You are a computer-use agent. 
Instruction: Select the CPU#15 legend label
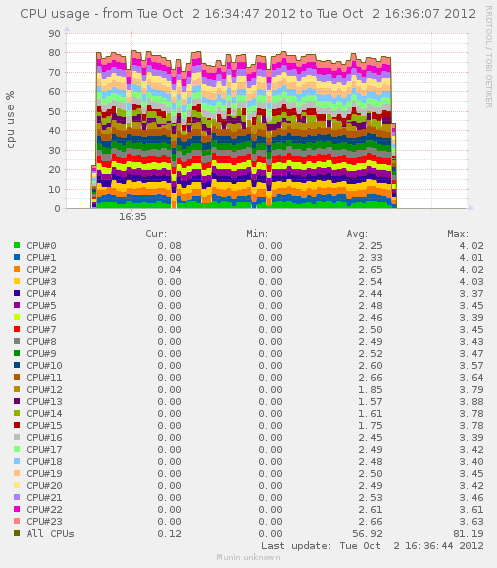[x=44, y=425]
